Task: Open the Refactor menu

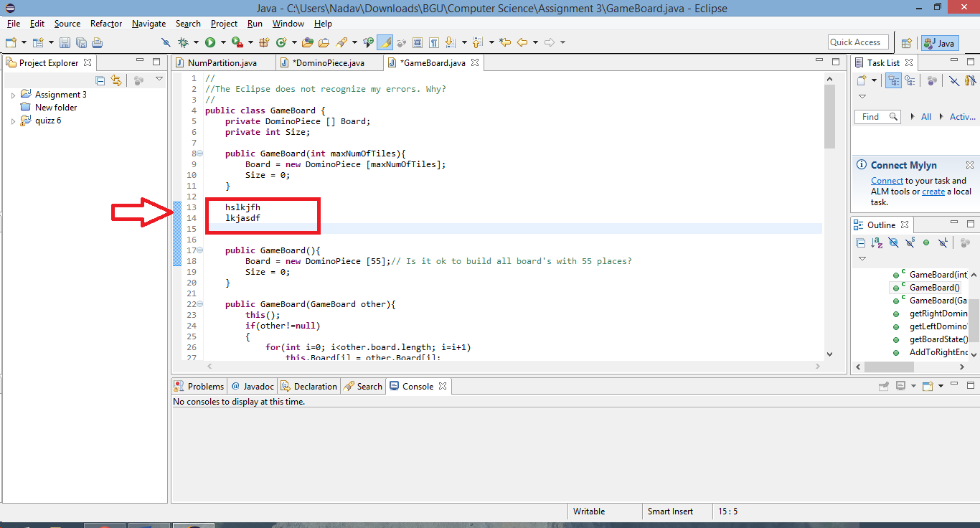Action: coord(106,24)
